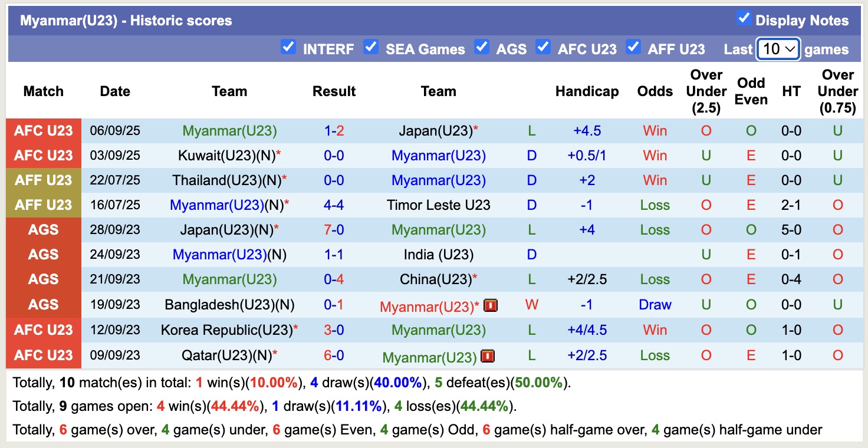Click the red card icon in the Qatar match row

pyautogui.click(x=488, y=356)
